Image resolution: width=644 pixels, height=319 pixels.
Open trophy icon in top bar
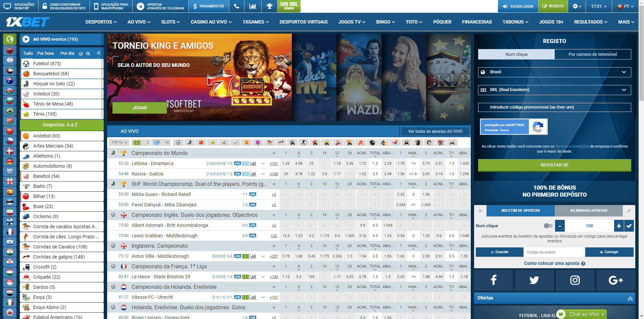269,6
